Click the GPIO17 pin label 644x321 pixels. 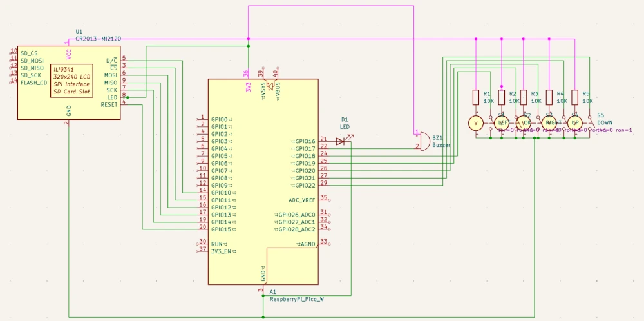click(x=305, y=149)
